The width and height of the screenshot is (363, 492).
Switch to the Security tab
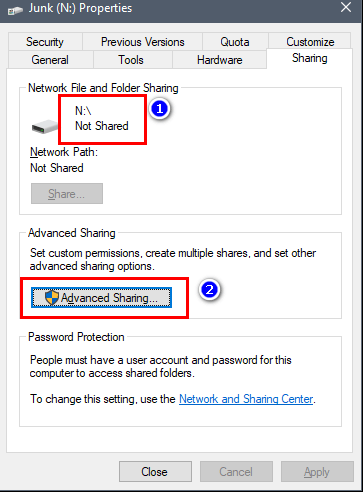click(x=45, y=42)
